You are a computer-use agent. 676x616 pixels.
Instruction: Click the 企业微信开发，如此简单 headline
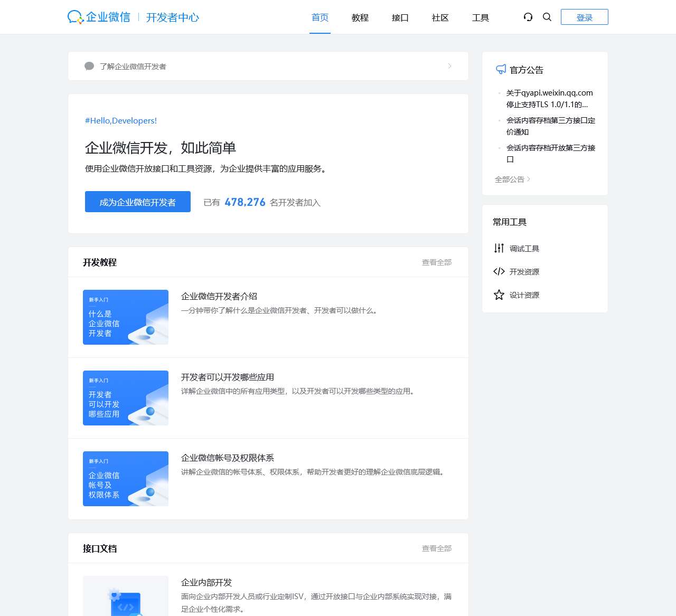tap(161, 148)
